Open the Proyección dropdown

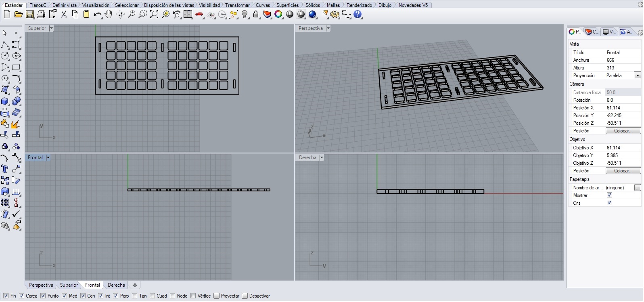coord(638,75)
